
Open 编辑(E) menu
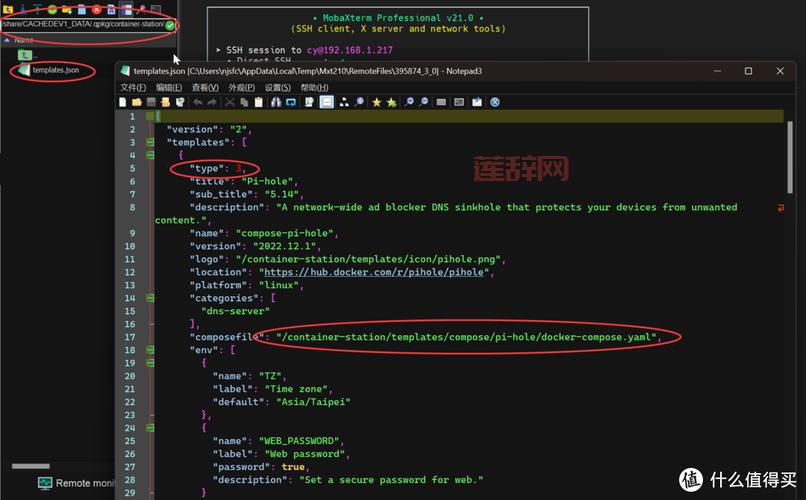169,87
